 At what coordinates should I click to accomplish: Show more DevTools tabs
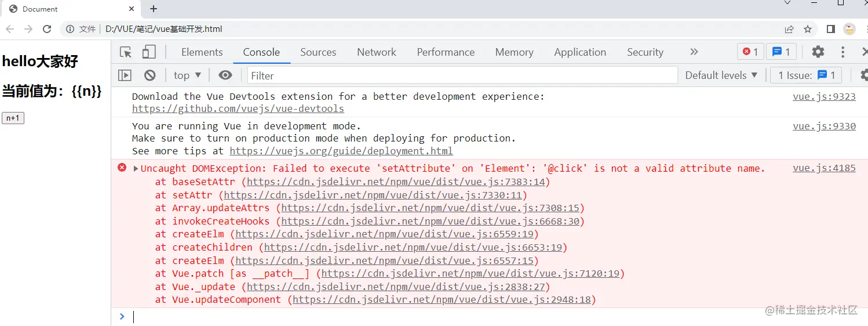[694, 52]
